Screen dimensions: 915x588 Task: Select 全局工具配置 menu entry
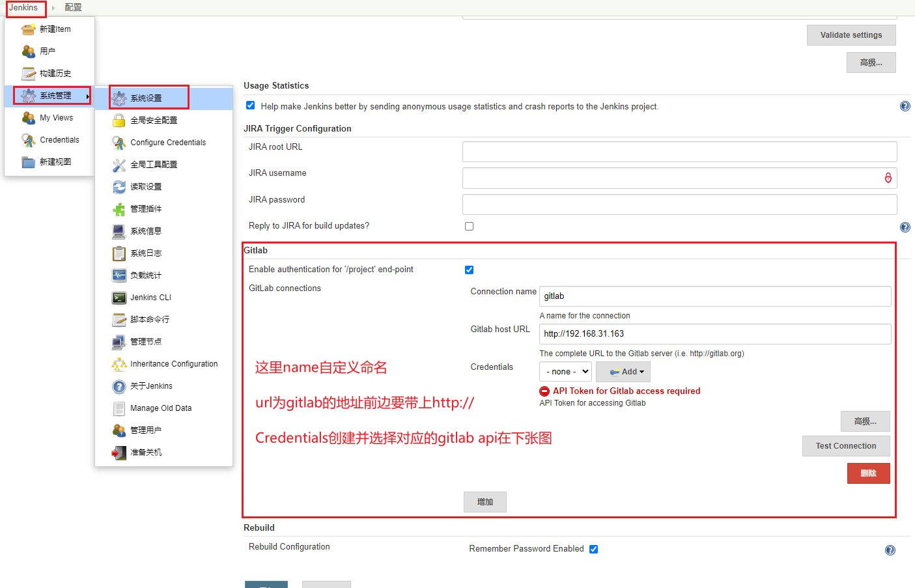coord(164,165)
